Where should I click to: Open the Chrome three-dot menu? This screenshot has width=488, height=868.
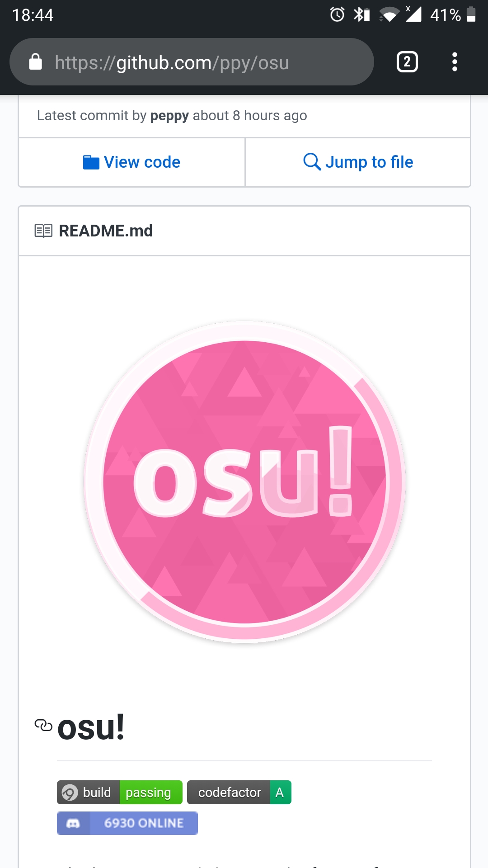pos(455,62)
